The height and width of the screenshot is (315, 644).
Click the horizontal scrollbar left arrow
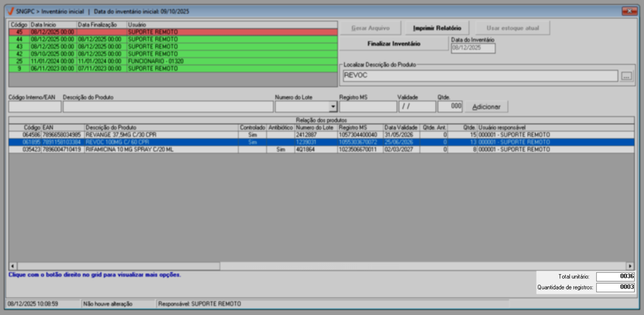pos(13,266)
